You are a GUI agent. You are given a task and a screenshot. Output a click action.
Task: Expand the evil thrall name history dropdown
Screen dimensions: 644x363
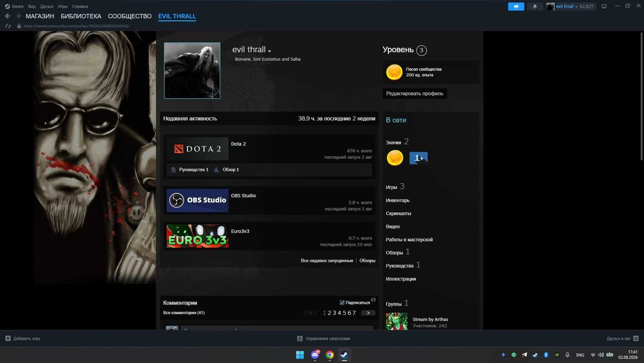click(x=269, y=51)
